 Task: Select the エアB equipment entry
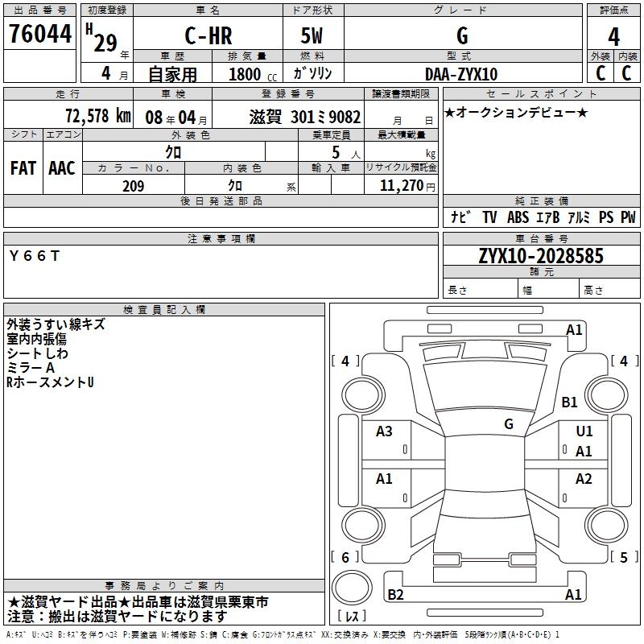tap(548, 217)
